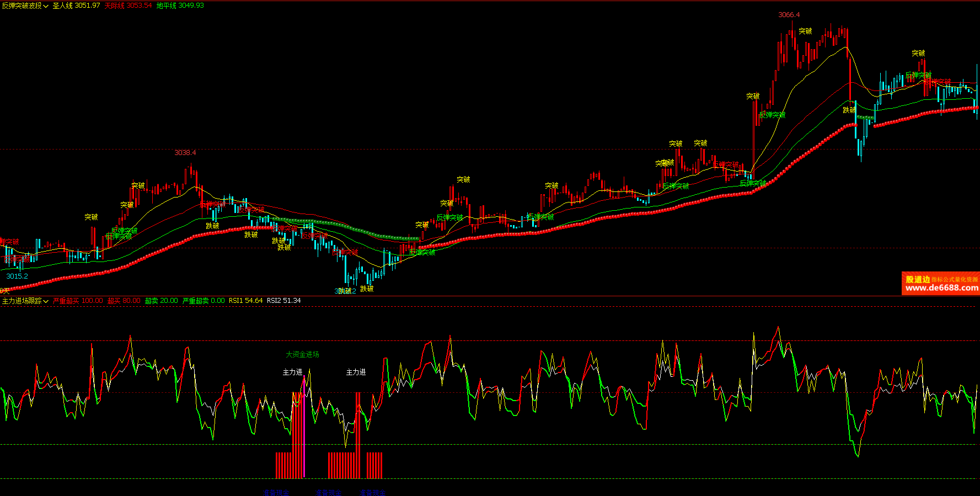Click the 圣人线 3051.97 readout

(x=76, y=6)
